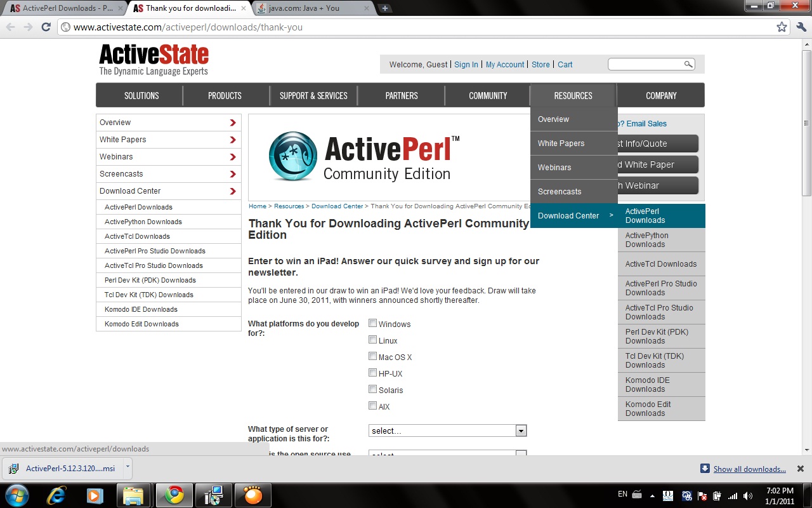Open a new tab with the plus button
812x508 pixels.
[x=385, y=8]
